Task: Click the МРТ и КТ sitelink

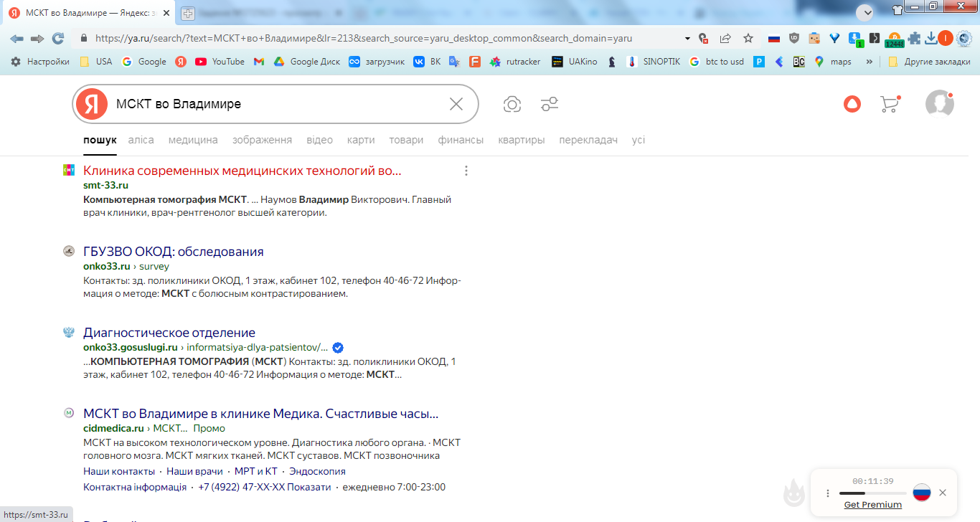Action: tap(256, 471)
